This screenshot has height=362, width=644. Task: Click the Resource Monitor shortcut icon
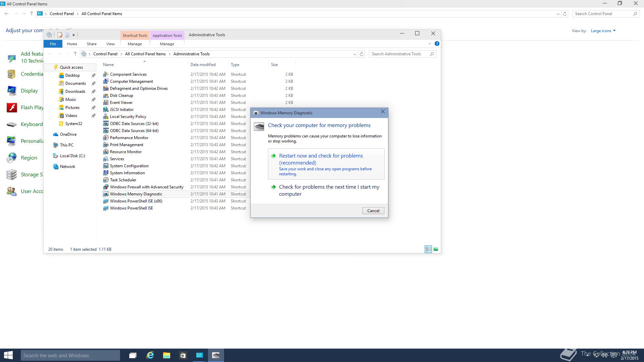(x=106, y=152)
